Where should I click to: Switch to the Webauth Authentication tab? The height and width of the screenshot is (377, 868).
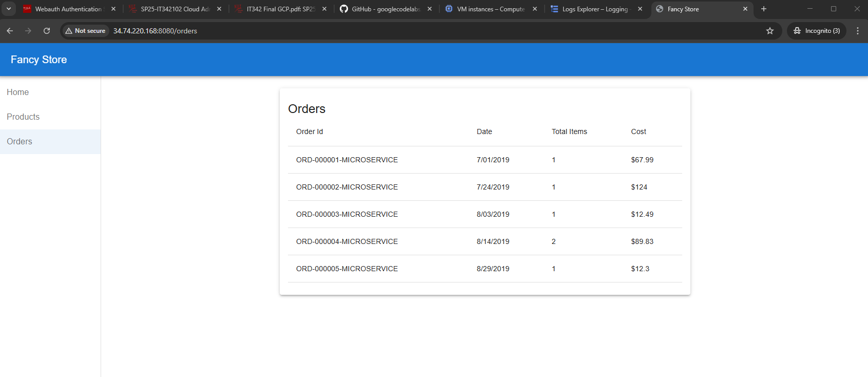[67, 9]
